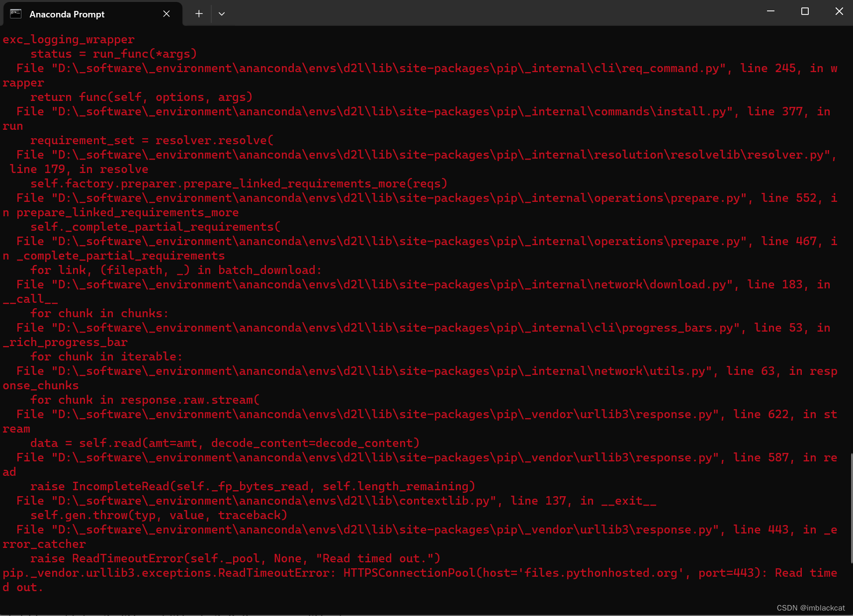Click the wrapped "d out." text
Viewport: 853px width, 616px height.
(x=23, y=588)
